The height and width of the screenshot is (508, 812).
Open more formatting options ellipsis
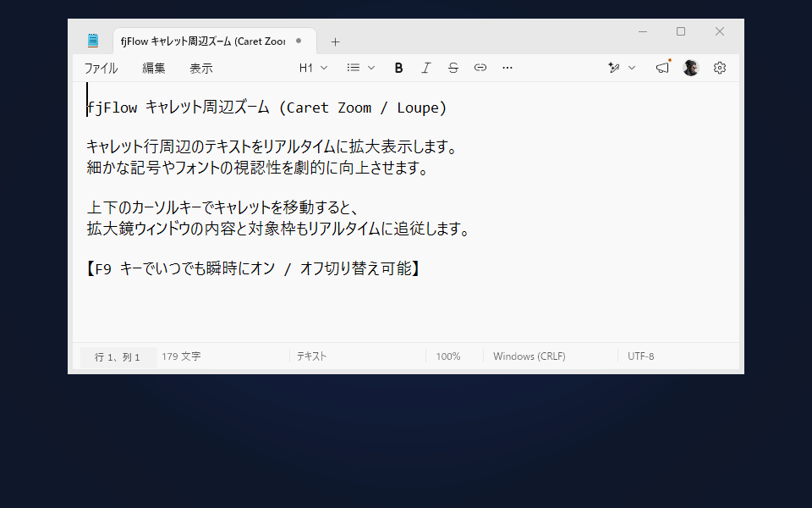tap(507, 68)
